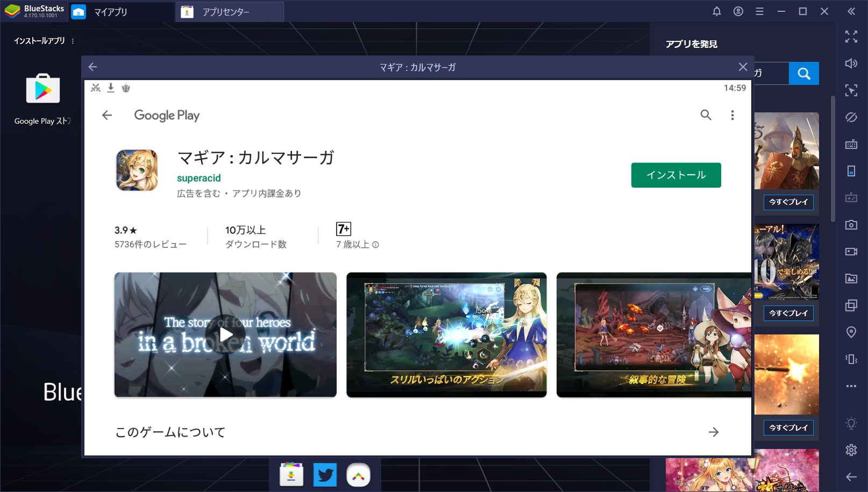Play the game trailer video
The width and height of the screenshot is (868, 492).
pos(225,334)
